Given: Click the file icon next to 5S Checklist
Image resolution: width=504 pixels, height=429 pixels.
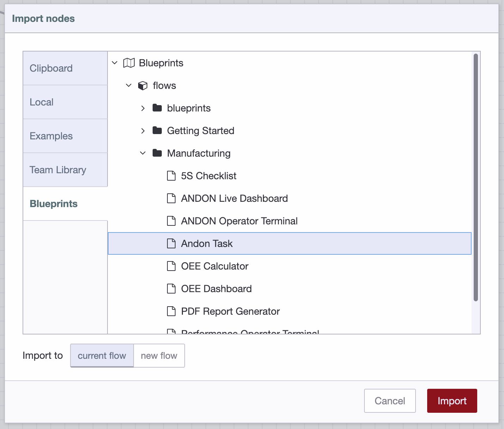Looking at the screenshot, I should (x=171, y=176).
